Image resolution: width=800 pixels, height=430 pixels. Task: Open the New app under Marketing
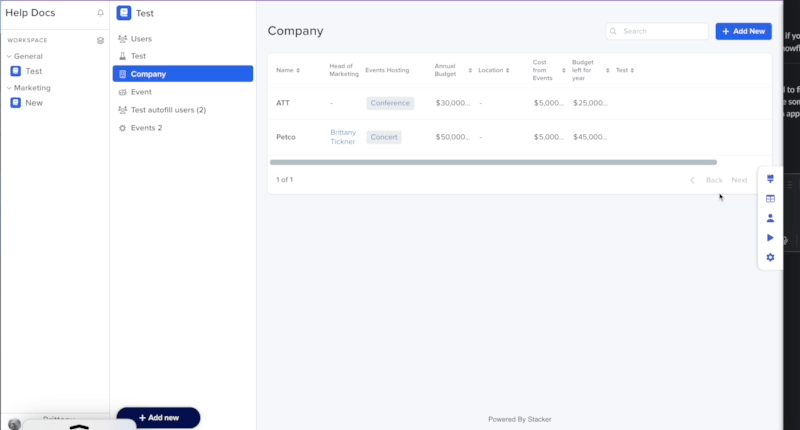tap(33, 103)
